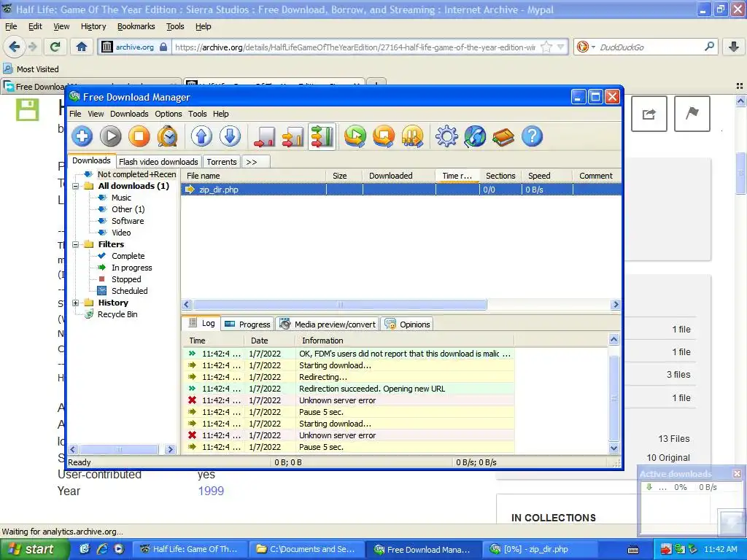Select light traffic mode icon

click(x=264, y=136)
